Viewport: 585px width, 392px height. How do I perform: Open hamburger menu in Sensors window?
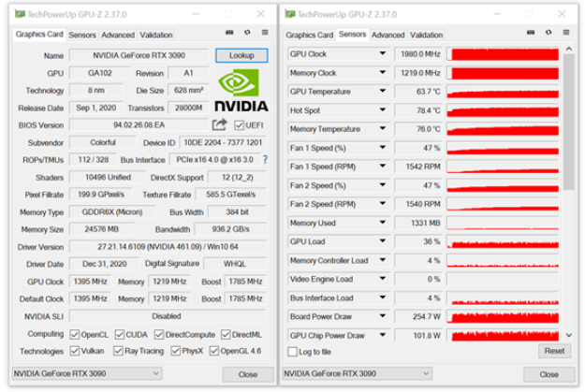click(566, 33)
